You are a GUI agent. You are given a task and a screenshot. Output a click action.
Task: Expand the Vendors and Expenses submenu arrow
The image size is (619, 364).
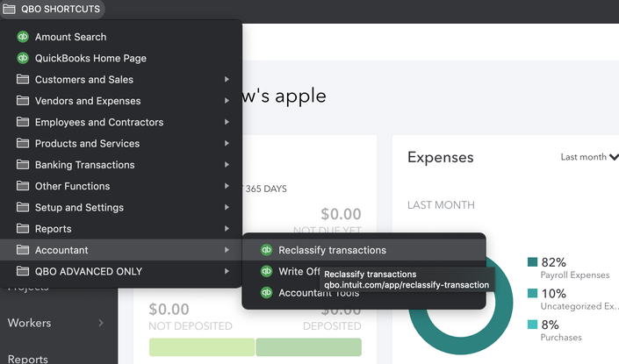pyautogui.click(x=227, y=101)
